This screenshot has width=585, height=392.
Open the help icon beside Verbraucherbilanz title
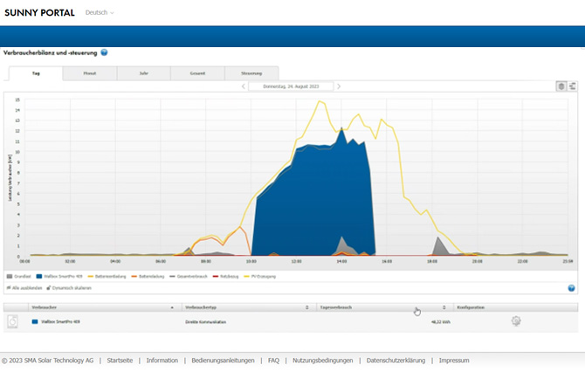[x=104, y=52]
